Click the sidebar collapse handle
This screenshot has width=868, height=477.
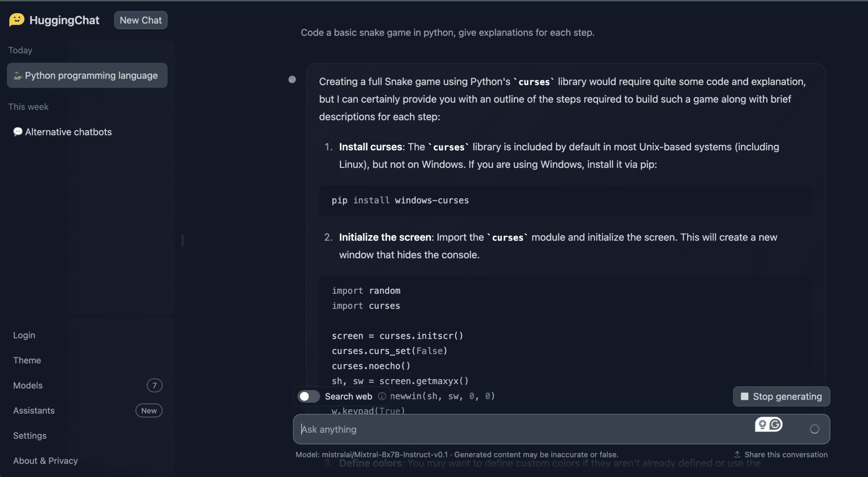point(182,240)
